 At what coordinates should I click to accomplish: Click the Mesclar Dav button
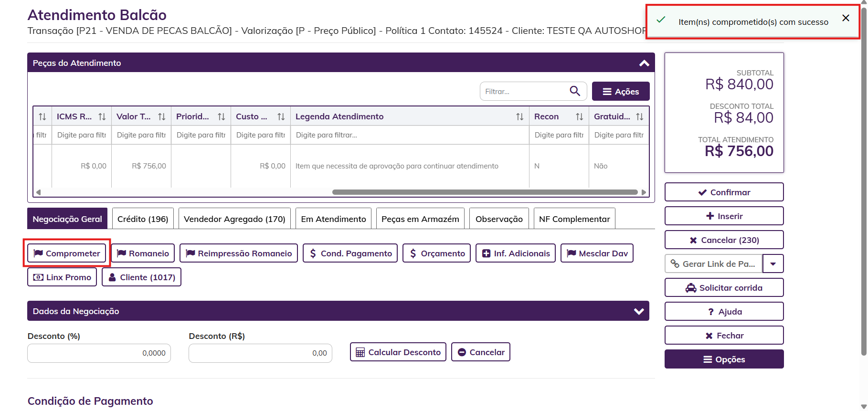pyautogui.click(x=597, y=253)
